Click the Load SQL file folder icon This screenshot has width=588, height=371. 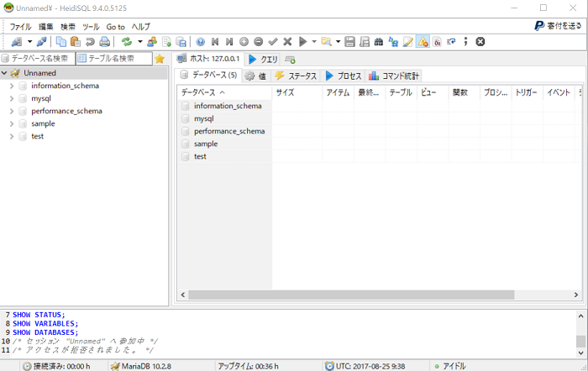pos(326,42)
